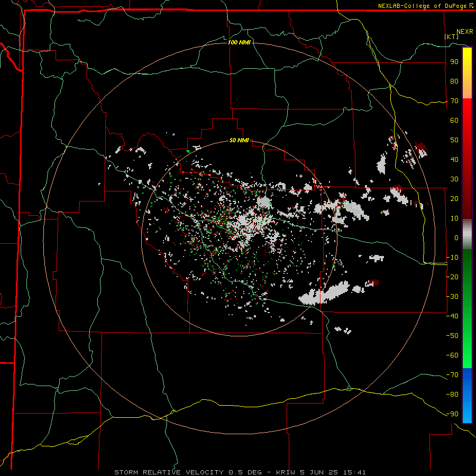Click the bright green -60 kt color band

(467, 355)
